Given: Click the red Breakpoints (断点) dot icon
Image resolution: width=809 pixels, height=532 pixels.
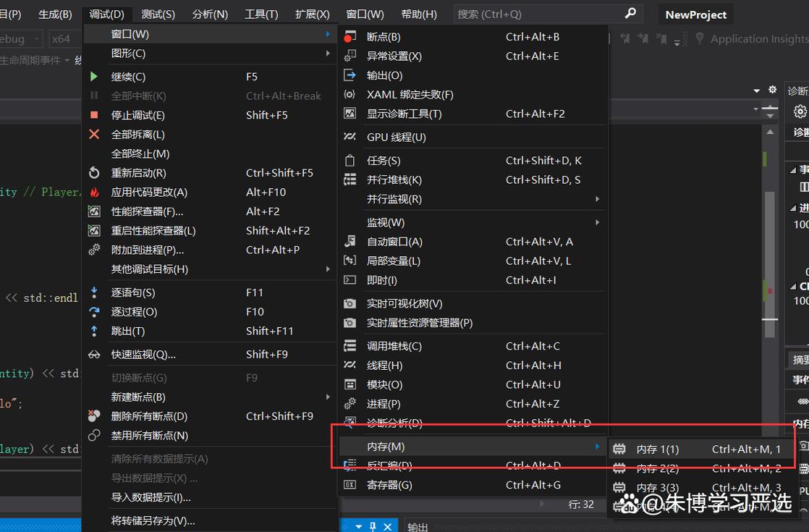Looking at the screenshot, I should (350, 37).
